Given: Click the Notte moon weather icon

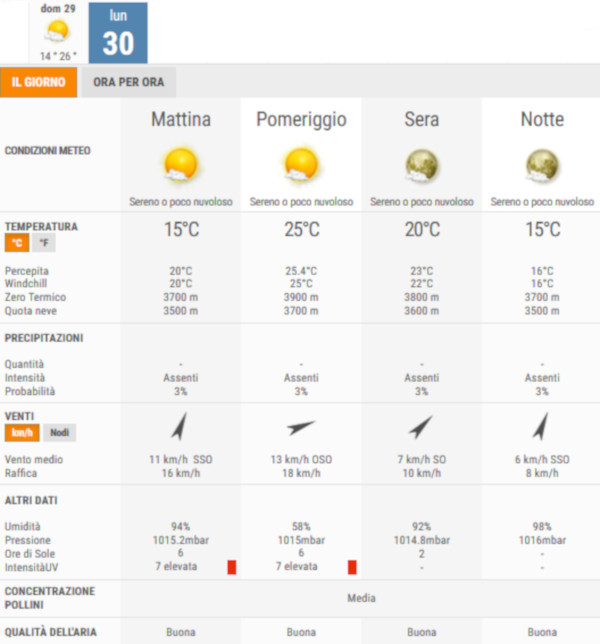Looking at the screenshot, I should tap(542, 166).
